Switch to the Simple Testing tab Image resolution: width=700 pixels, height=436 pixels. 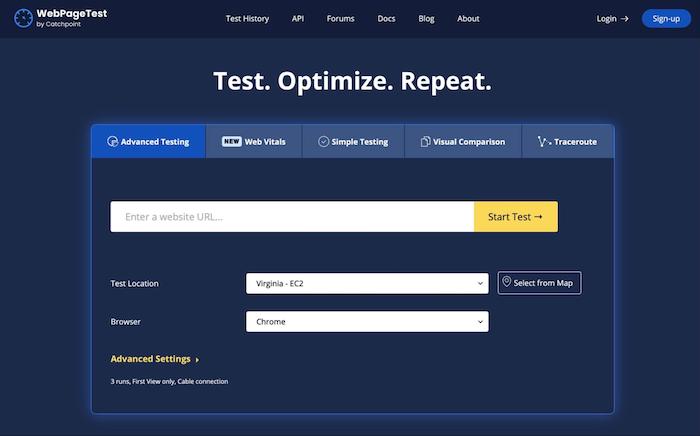point(353,141)
